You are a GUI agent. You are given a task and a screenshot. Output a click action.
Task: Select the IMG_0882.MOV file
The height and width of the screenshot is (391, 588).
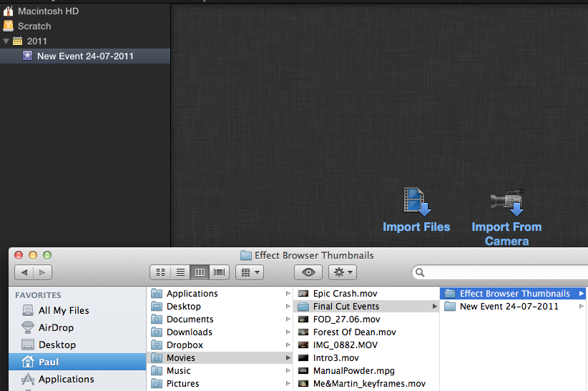tap(366, 345)
